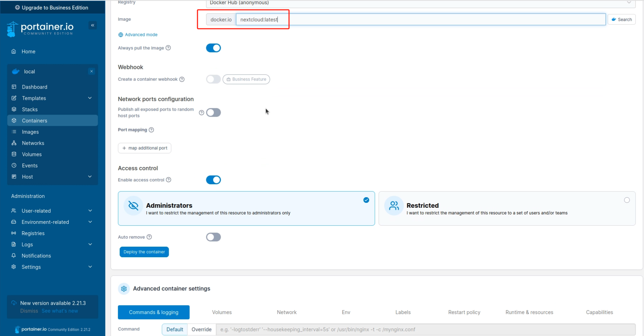Click Deploy the container button
Viewport: 644px width, 336px height.
click(x=144, y=252)
